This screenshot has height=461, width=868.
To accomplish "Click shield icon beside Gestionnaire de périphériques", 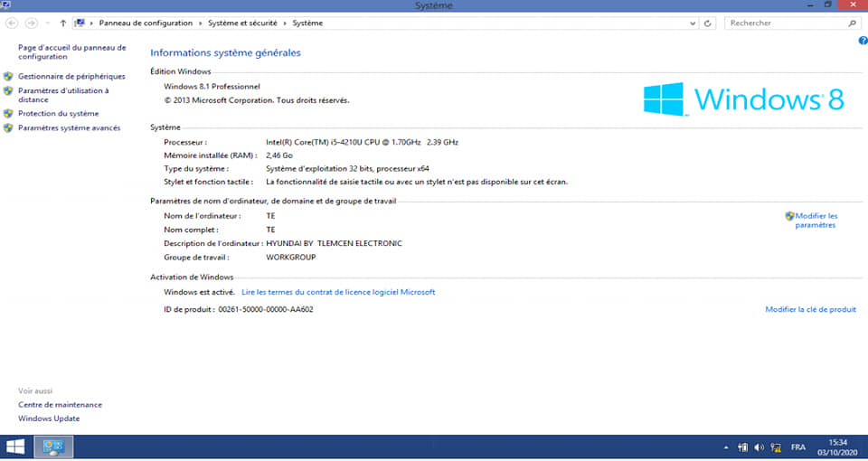I will pos(8,76).
